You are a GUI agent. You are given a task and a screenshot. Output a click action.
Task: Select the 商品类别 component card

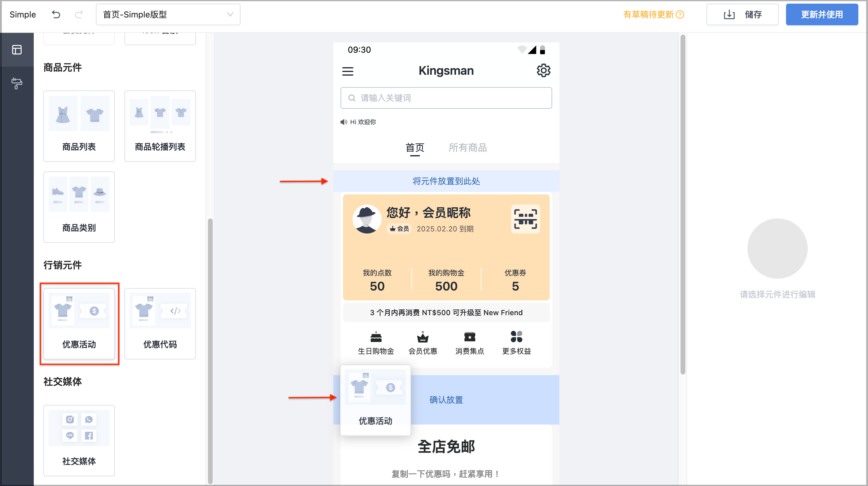pos(79,207)
